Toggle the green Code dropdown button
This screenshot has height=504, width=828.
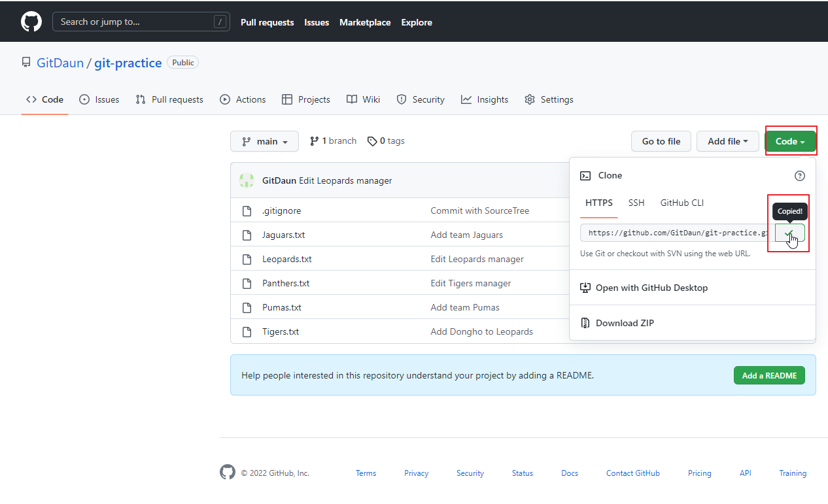[x=790, y=141]
